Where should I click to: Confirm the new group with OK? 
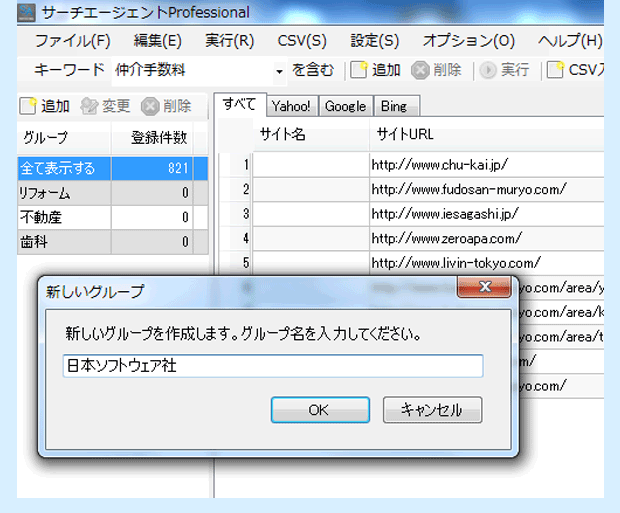(320, 410)
